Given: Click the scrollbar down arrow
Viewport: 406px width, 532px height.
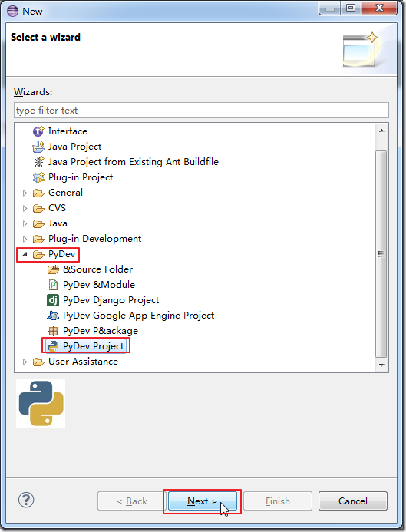Looking at the screenshot, I should [x=381, y=365].
